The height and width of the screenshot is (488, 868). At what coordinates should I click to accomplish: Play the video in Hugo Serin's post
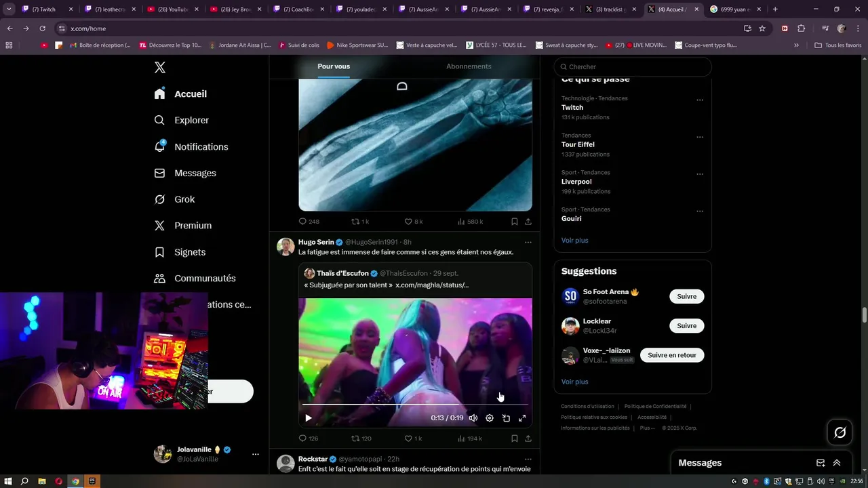(x=308, y=418)
